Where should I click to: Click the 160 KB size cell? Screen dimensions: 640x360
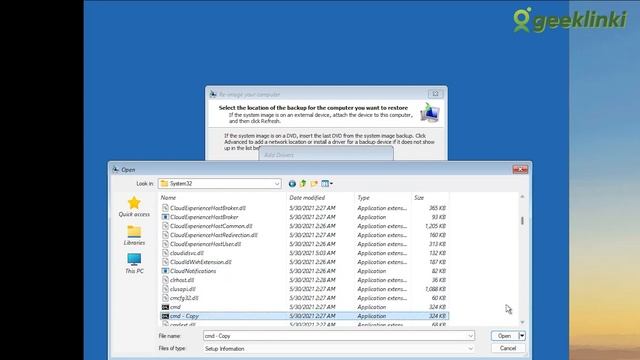click(437, 235)
